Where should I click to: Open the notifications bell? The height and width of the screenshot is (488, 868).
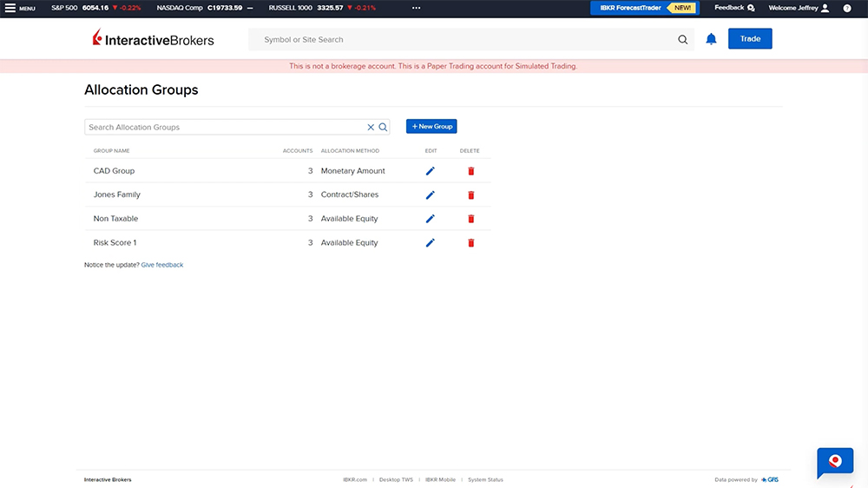point(711,39)
